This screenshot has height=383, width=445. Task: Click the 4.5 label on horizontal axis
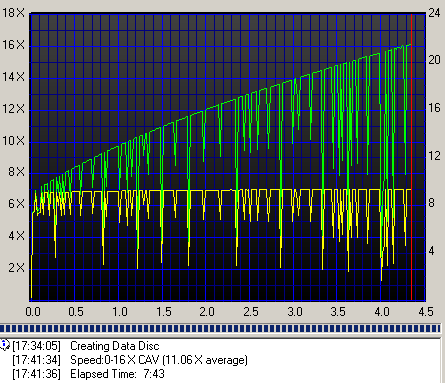tap(426, 312)
